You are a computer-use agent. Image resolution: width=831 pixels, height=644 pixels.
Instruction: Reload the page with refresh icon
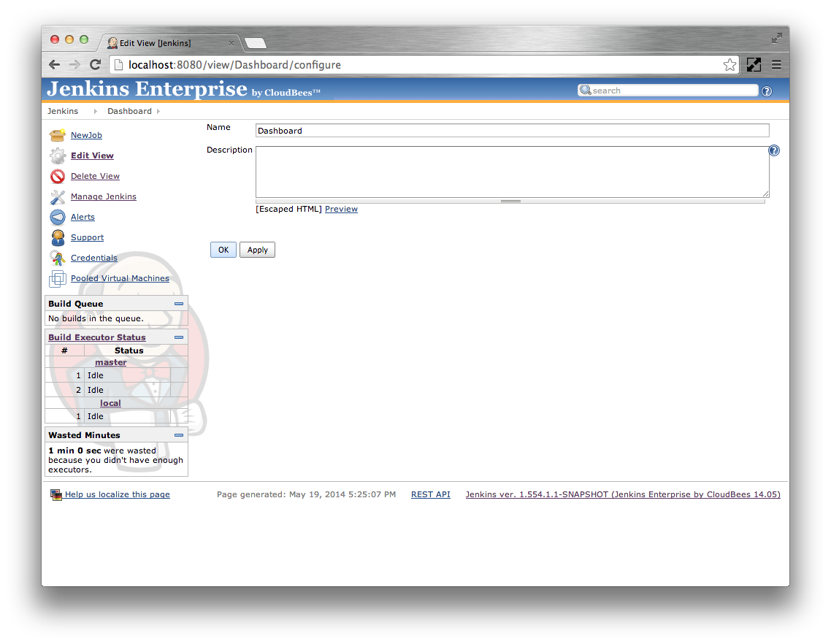coord(96,65)
